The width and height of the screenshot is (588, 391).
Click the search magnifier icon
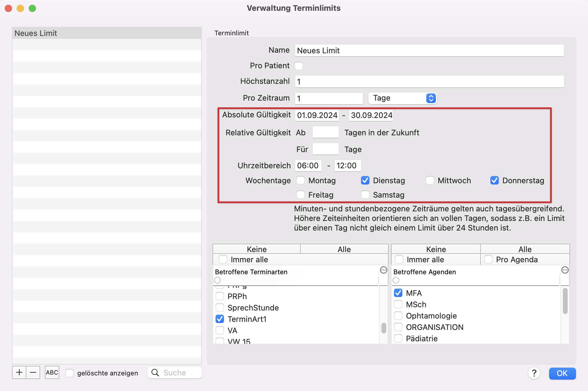[x=155, y=372]
